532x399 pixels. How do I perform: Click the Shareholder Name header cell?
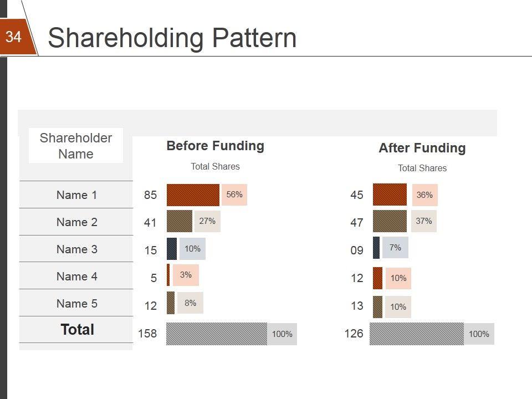coord(76,146)
